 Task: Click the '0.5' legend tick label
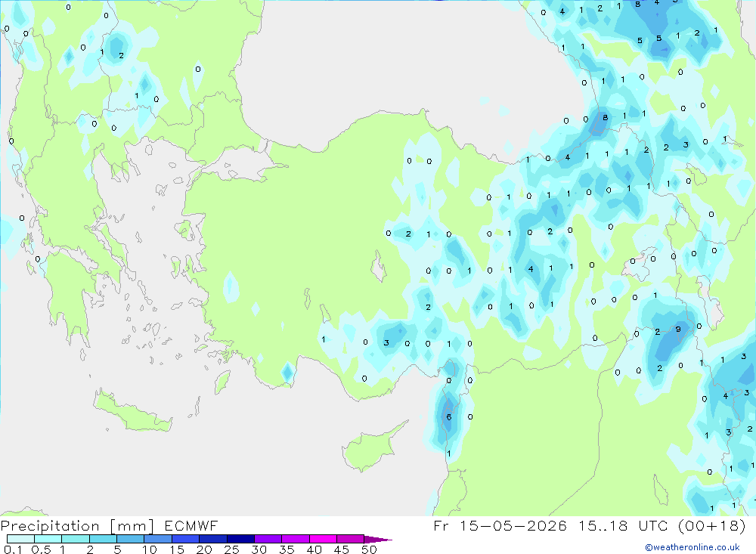coord(41,549)
